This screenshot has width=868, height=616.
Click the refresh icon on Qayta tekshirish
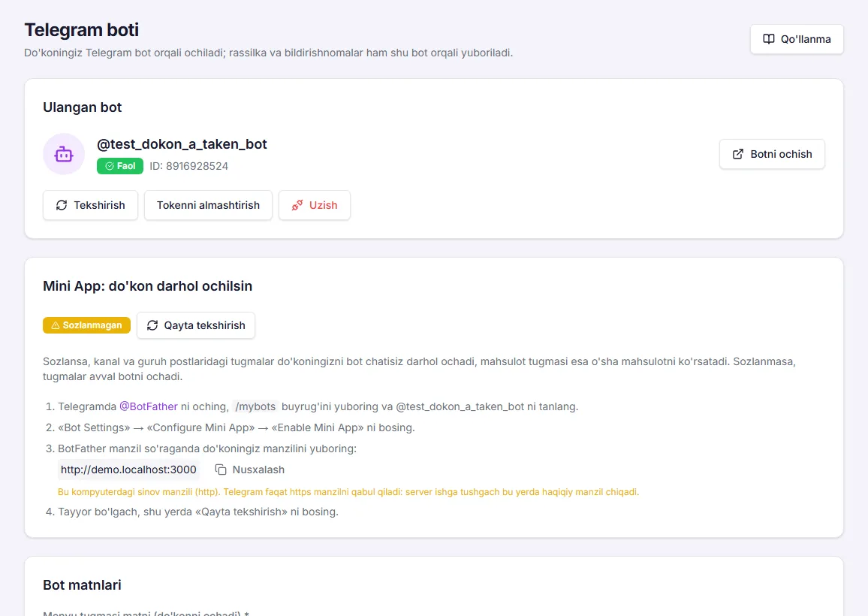point(152,325)
